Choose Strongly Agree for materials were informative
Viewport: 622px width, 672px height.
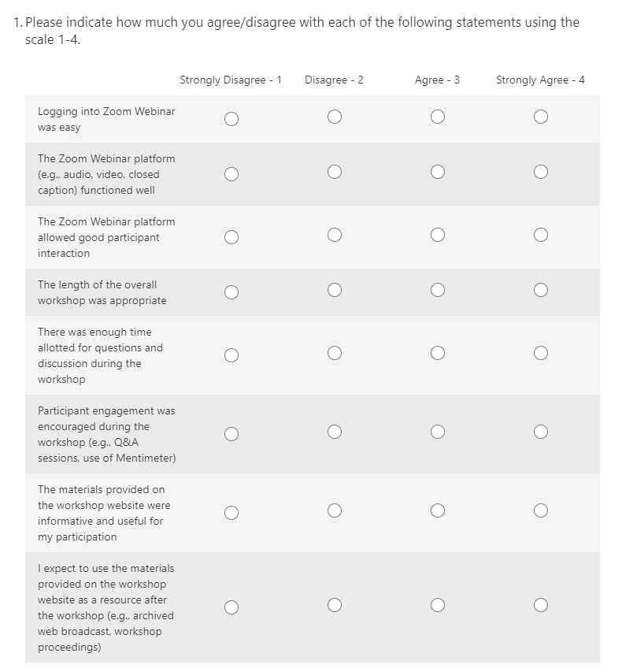(540, 510)
